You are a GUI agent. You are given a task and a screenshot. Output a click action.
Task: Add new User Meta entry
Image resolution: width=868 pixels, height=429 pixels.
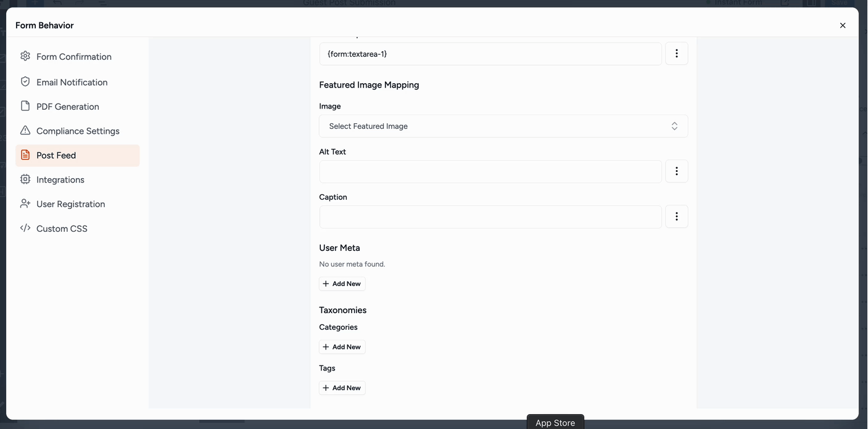pyautogui.click(x=342, y=284)
